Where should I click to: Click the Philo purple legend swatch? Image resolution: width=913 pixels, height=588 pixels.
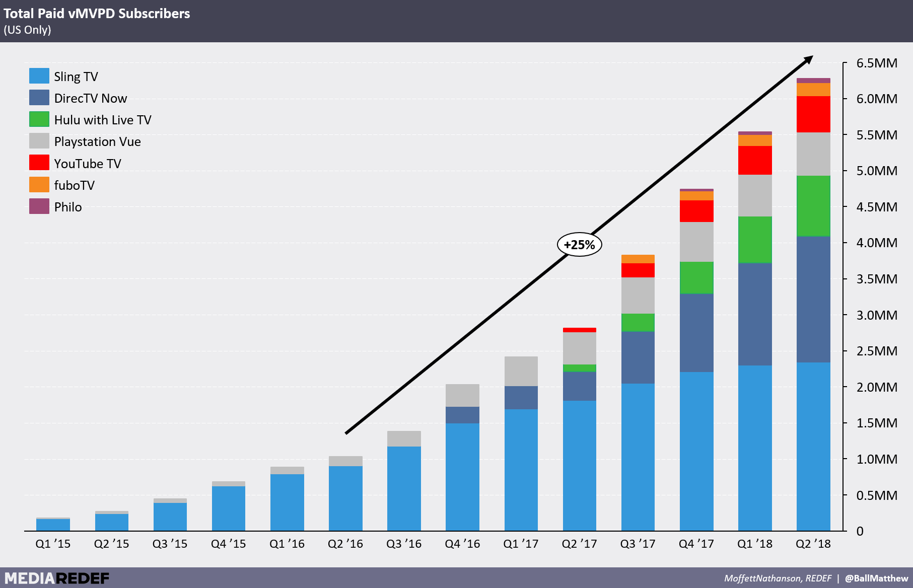39,206
